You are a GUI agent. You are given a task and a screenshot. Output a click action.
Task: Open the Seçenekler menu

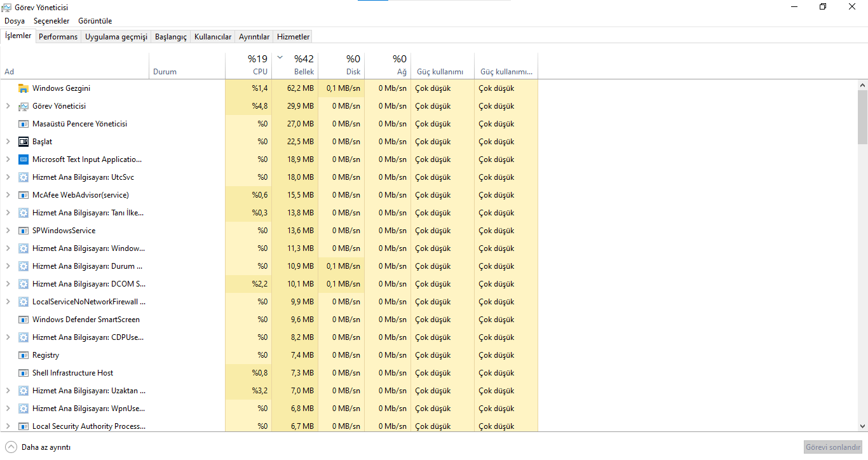pos(51,21)
